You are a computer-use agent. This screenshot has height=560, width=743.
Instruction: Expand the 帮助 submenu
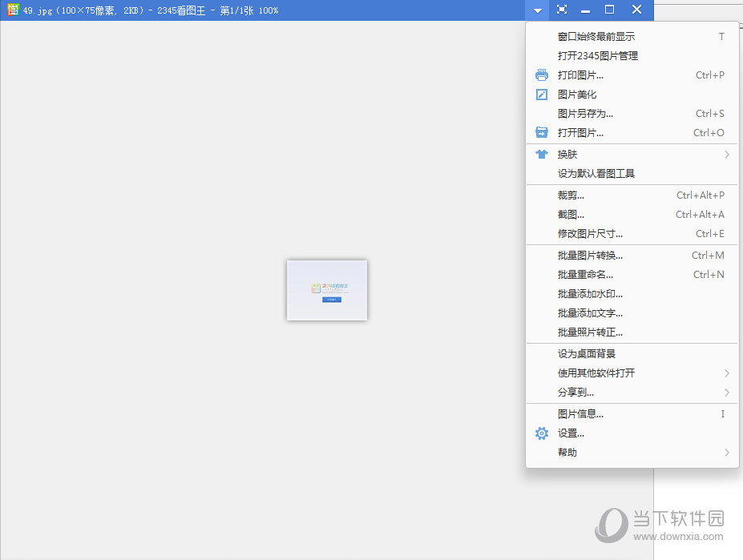pyautogui.click(x=727, y=452)
